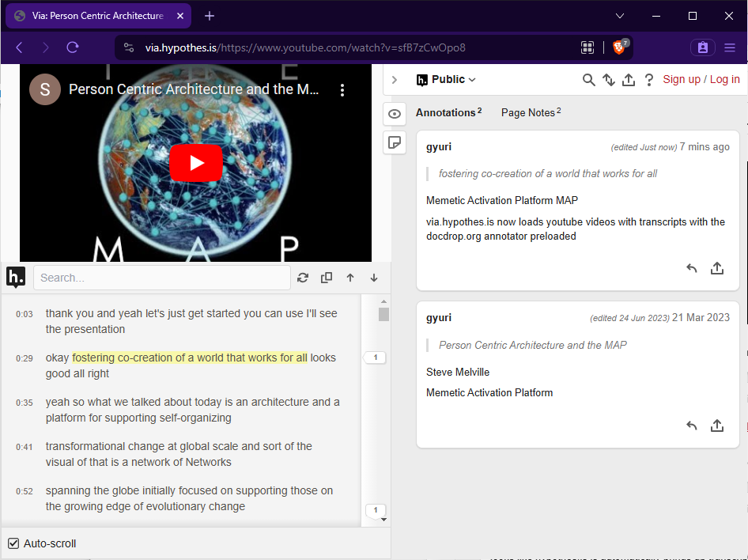This screenshot has width=748, height=560.
Task: Go back with the browser back arrow
Action: pyautogui.click(x=20, y=47)
